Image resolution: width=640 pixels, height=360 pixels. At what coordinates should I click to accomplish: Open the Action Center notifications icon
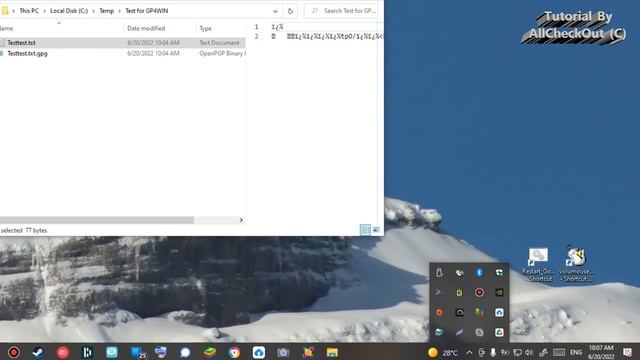(x=627, y=352)
